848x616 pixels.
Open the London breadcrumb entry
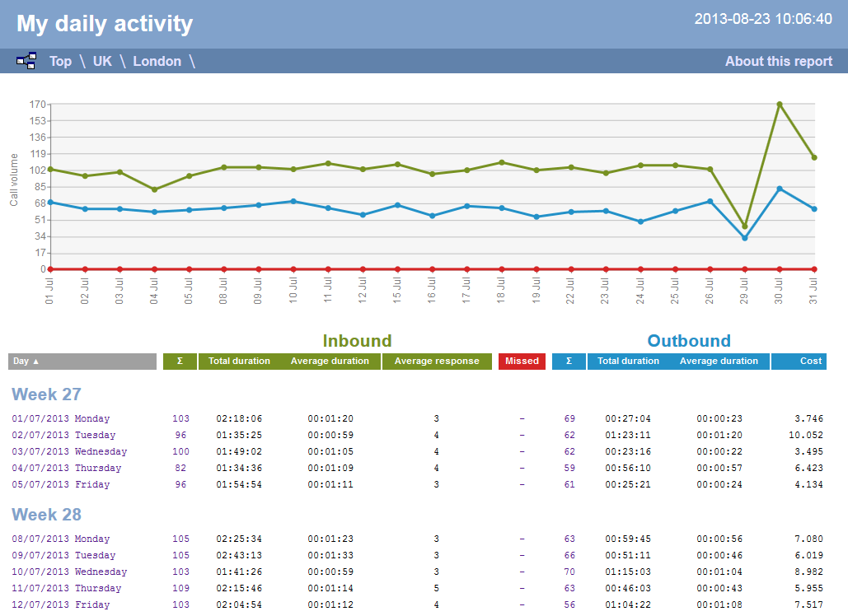(157, 60)
